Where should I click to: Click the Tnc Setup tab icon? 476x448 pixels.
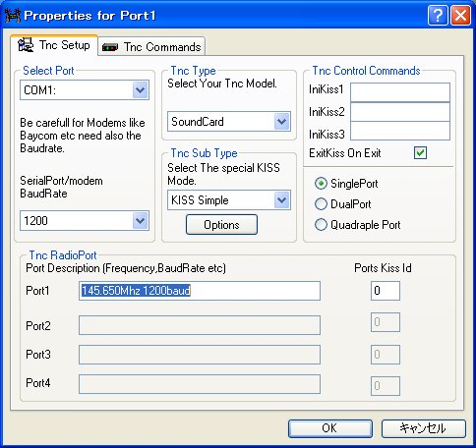(x=26, y=45)
